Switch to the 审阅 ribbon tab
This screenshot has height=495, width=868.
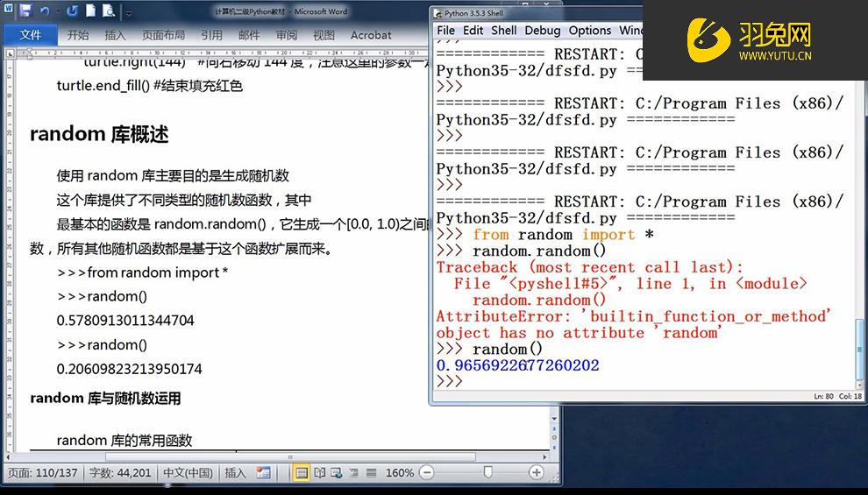click(286, 35)
